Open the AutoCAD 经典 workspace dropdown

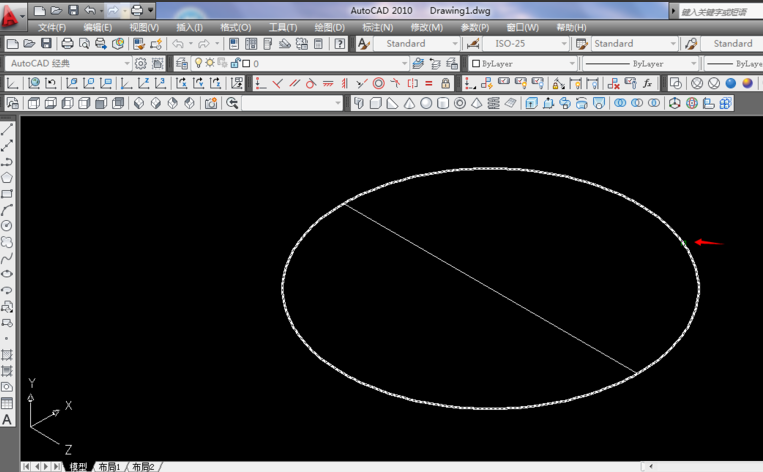pyautogui.click(x=126, y=63)
